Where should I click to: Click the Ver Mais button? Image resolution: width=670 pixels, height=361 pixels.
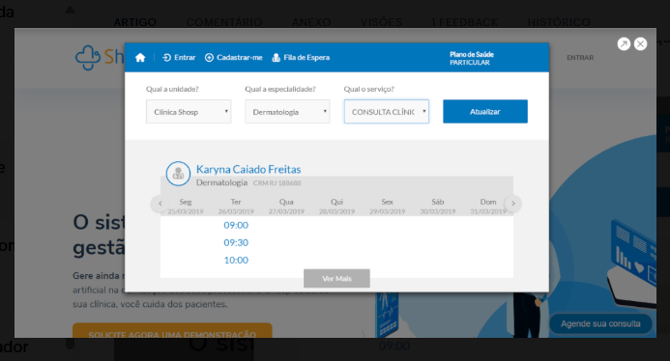tap(337, 279)
